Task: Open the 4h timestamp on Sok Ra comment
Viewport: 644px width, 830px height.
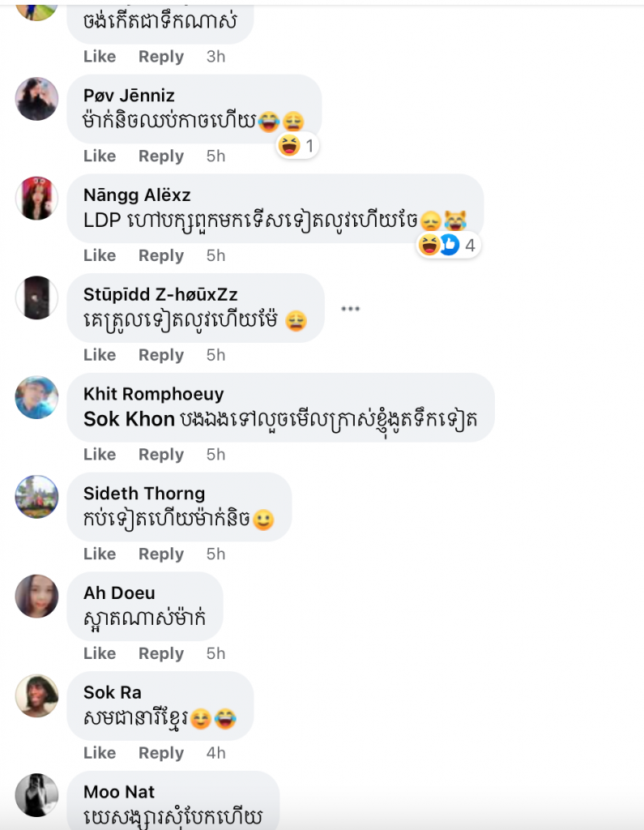Action: pos(216,753)
